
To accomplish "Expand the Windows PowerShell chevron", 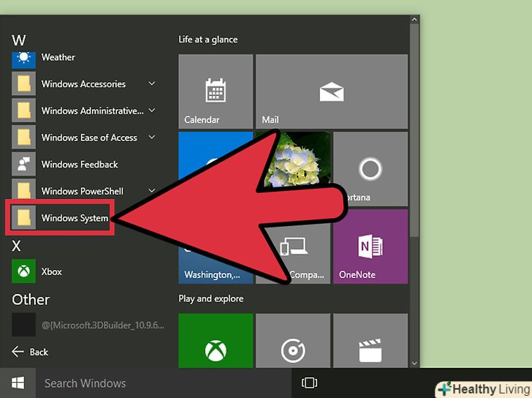I will pyautogui.click(x=152, y=190).
